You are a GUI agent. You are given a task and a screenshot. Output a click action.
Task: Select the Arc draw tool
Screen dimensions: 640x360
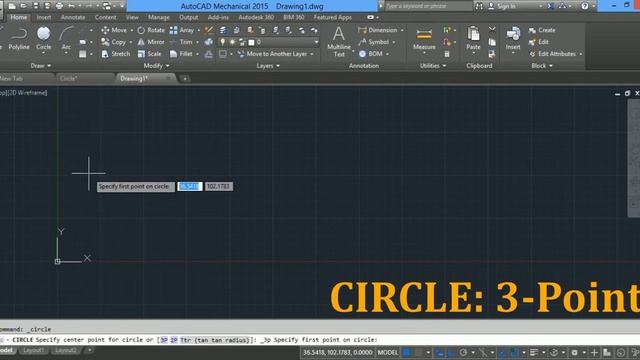tap(66, 38)
